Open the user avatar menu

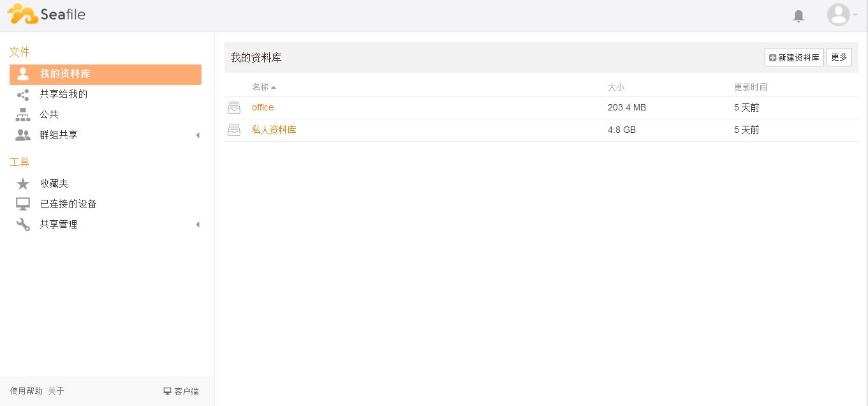point(838,15)
